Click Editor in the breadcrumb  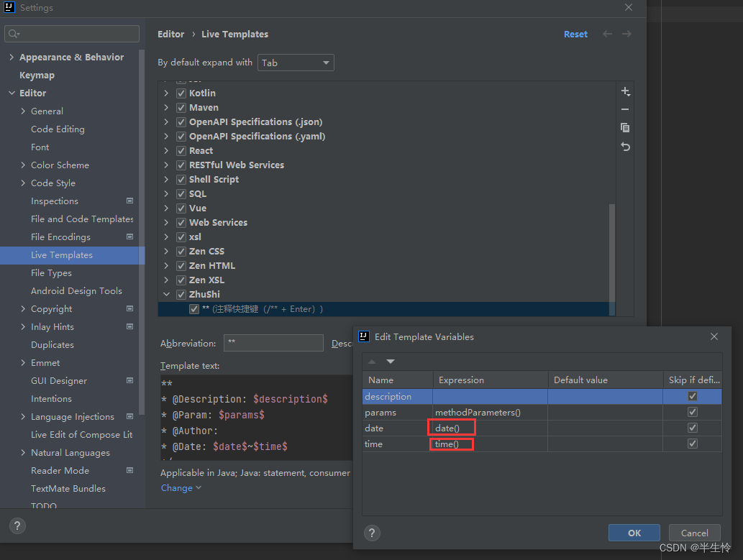pos(171,34)
